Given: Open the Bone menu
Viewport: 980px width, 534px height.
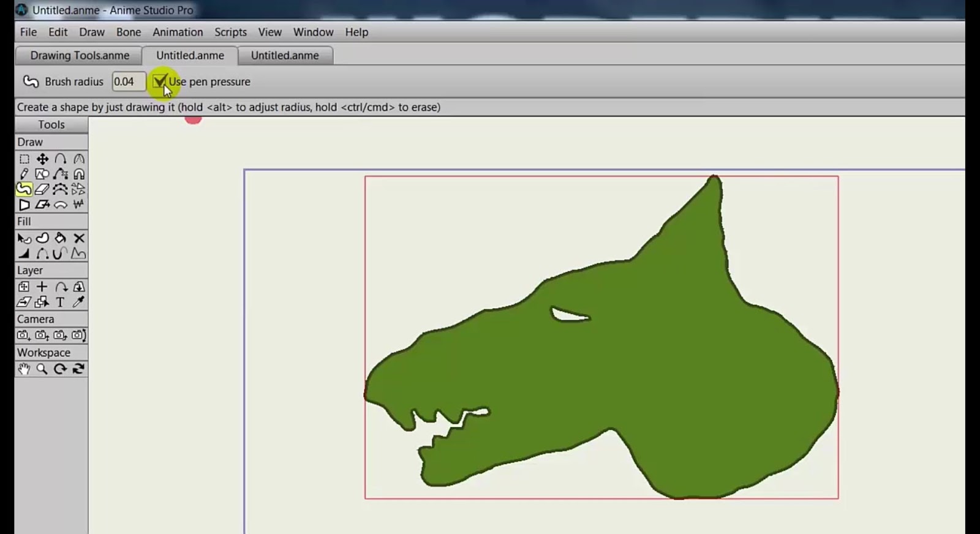Looking at the screenshot, I should tap(129, 32).
